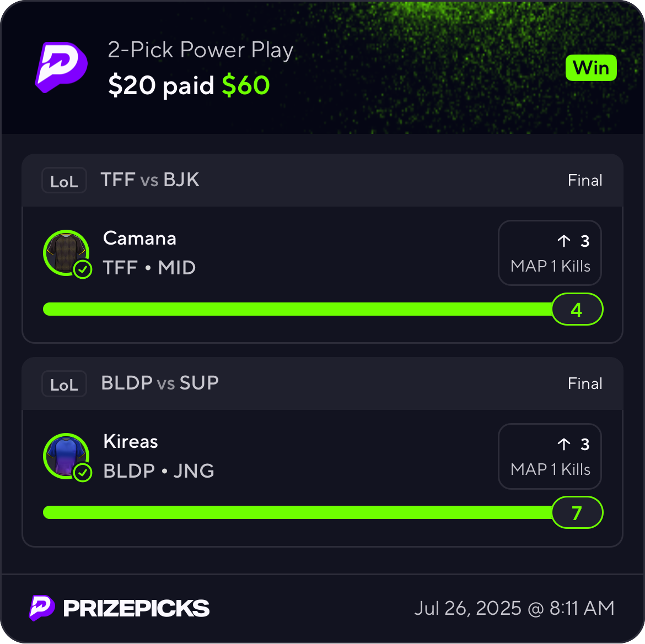
Task: Click Kireas's blue jersey avatar
Action: coord(66,456)
